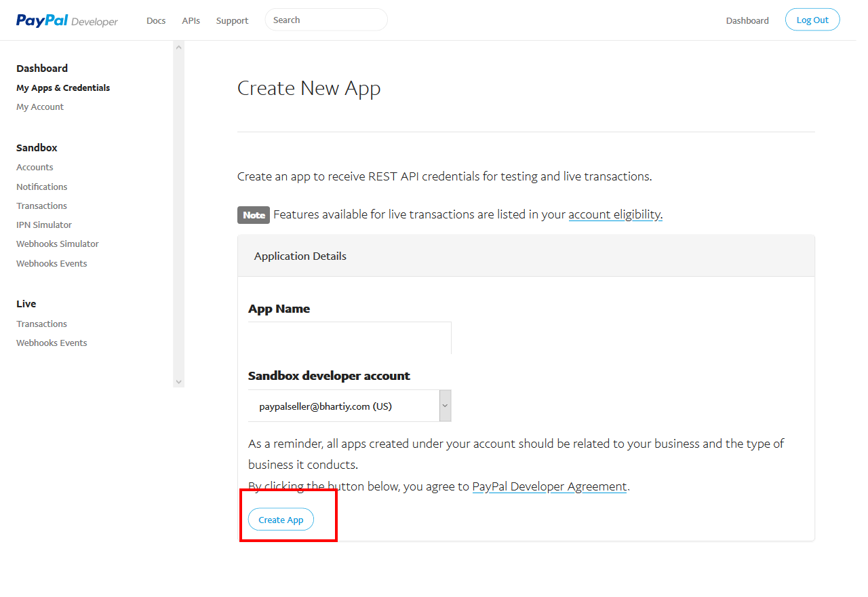Image resolution: width=868 pixels, height=597 pixels.
Task: Open the Support menu
Action: (232, 20)
